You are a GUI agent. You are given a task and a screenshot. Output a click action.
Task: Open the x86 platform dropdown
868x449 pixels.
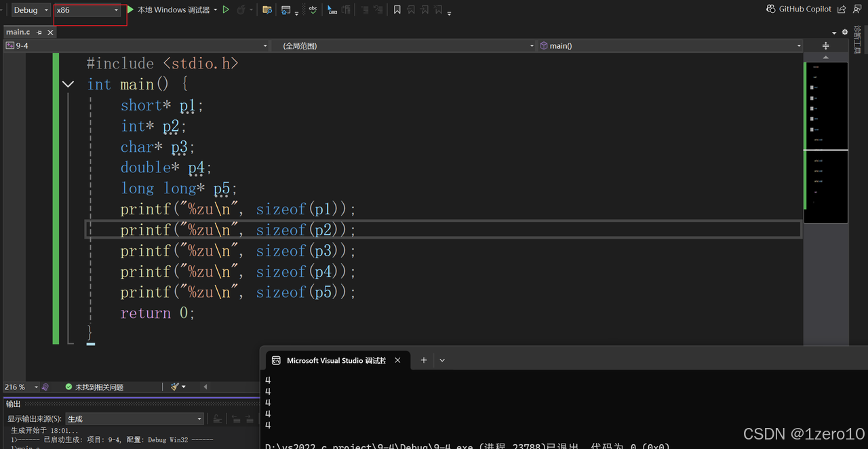pyautogui.click(x=87, y=10)
